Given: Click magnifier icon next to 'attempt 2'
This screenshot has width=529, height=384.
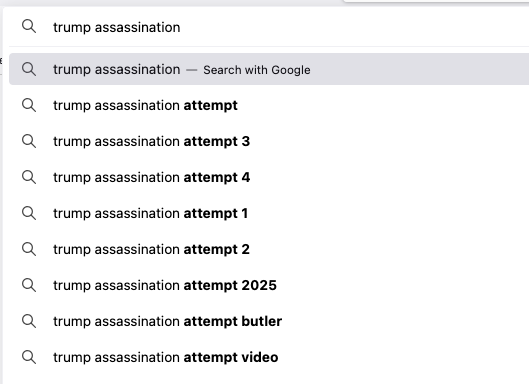Looking at the screenshot, I should (x=29, y=249).
